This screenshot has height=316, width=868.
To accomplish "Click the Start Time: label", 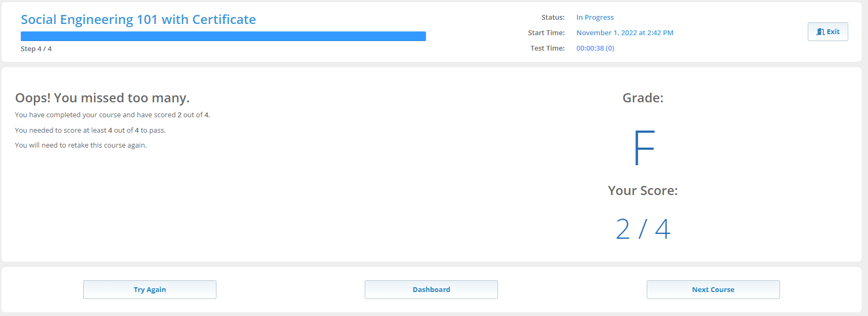I will [546, 33].
